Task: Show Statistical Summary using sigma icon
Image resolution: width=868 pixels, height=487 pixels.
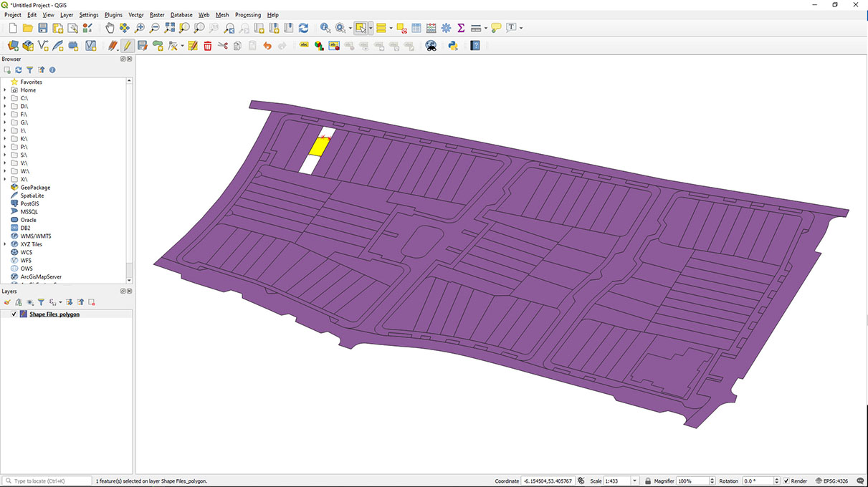Action: (x=462, y=28)
